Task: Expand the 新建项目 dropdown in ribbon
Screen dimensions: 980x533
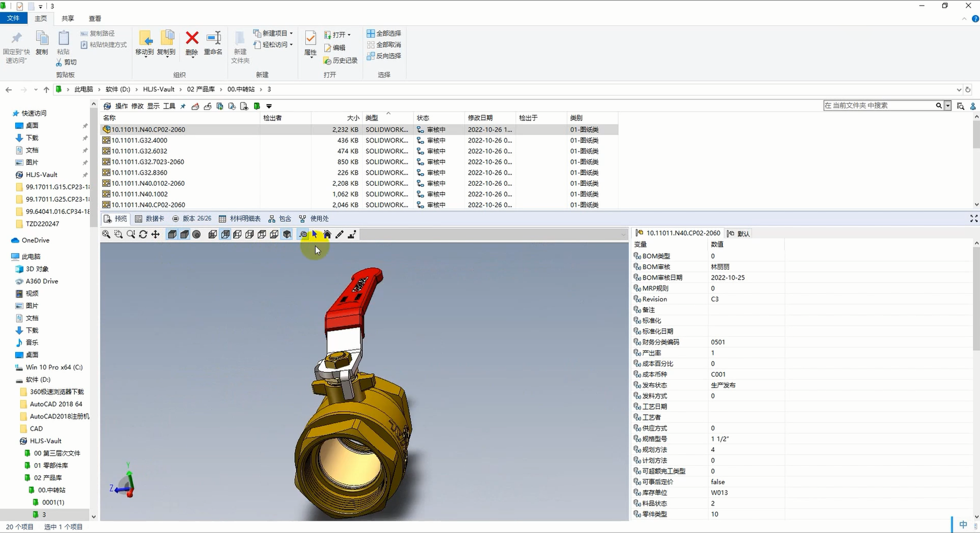Action: 291,33
